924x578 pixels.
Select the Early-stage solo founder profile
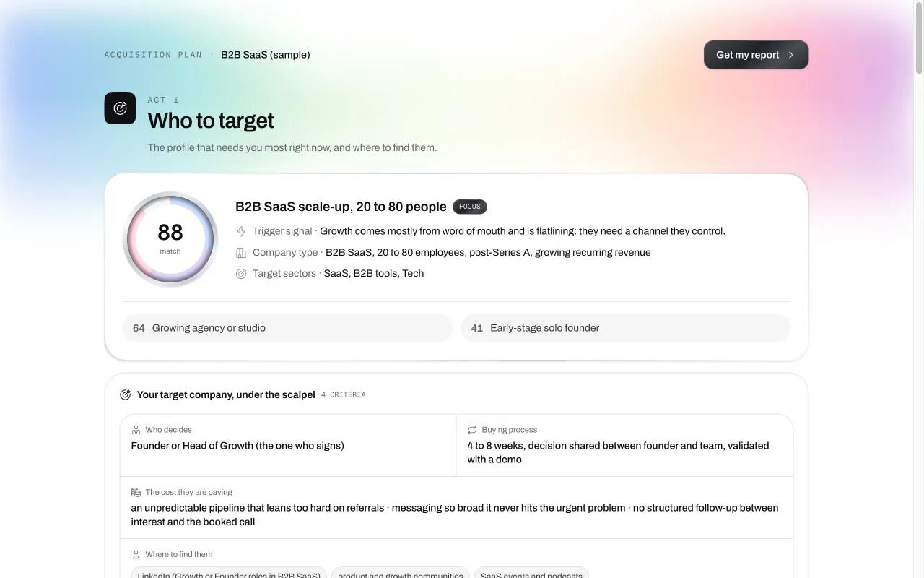(625, 328)
